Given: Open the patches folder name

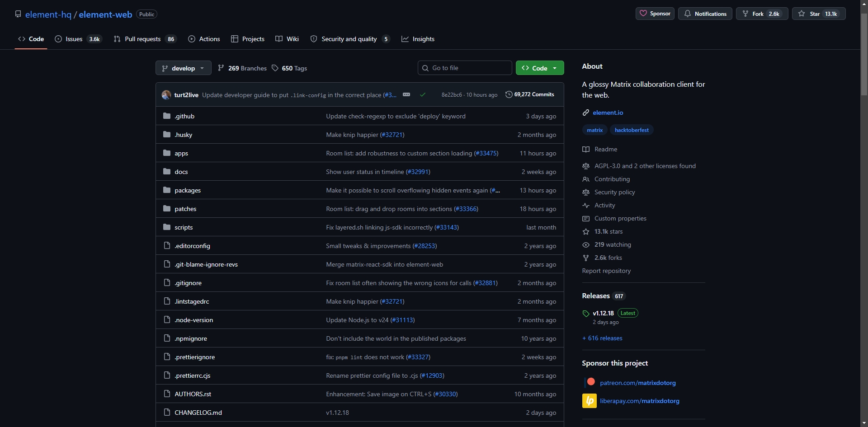Looking at the screenshot, I should point(185,209).
